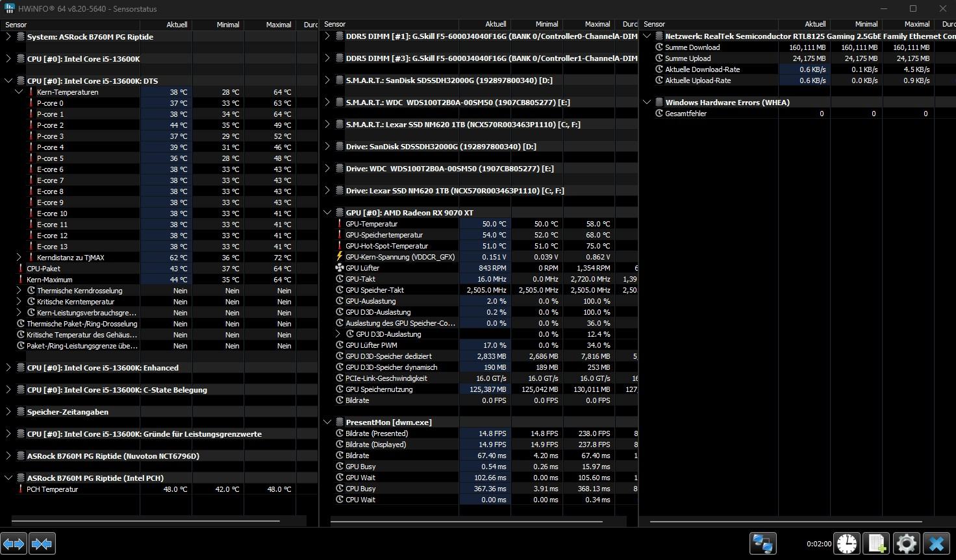Viewport: 956px width, 560px height.
Task: Expand ASRock B760M (Nuvoton NCT6796D) section
Action: [x=8, y=456]
